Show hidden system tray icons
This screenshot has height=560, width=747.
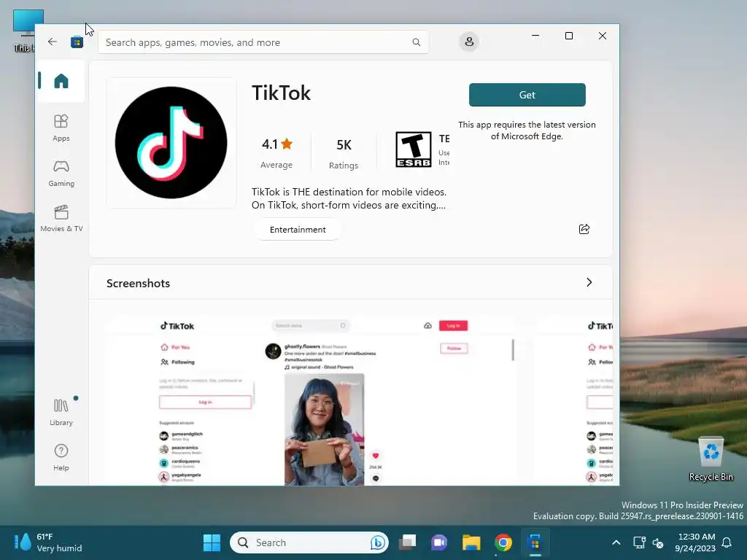pyautogui.click(x=616, y=542)
